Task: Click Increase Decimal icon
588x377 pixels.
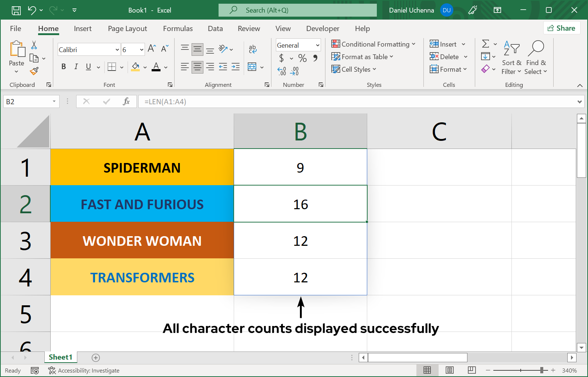Action: 281,71
